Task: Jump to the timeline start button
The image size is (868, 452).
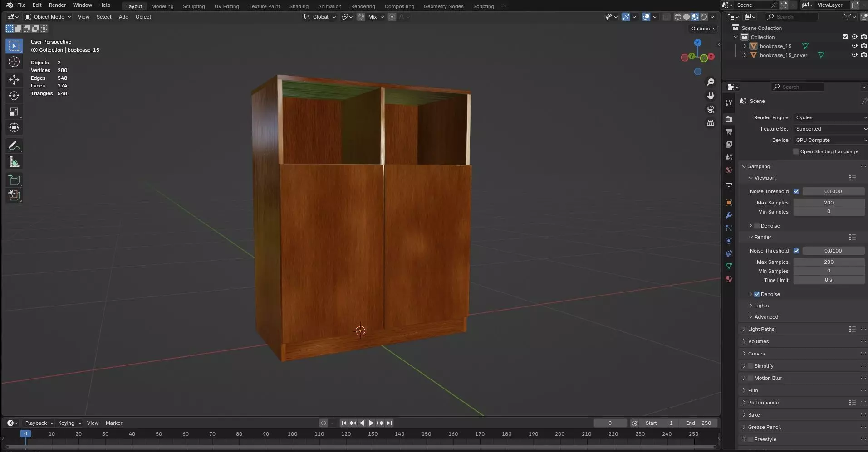Action: point(344,423)
